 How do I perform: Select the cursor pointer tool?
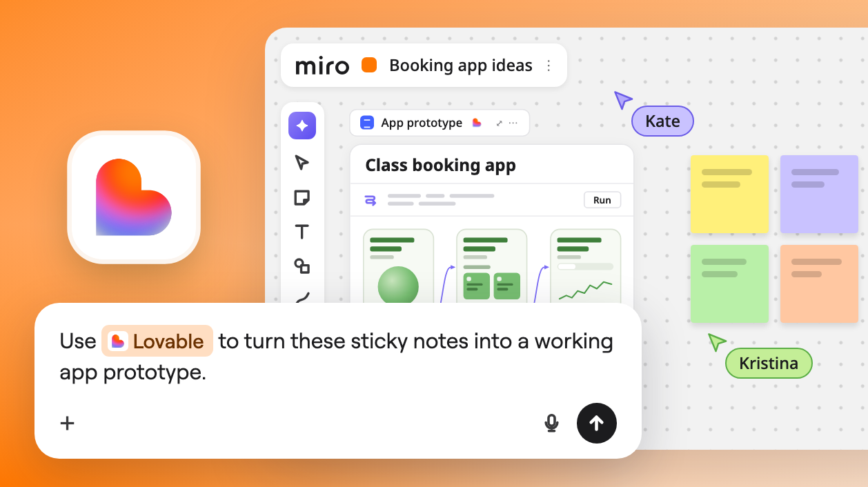pos(302,162)
